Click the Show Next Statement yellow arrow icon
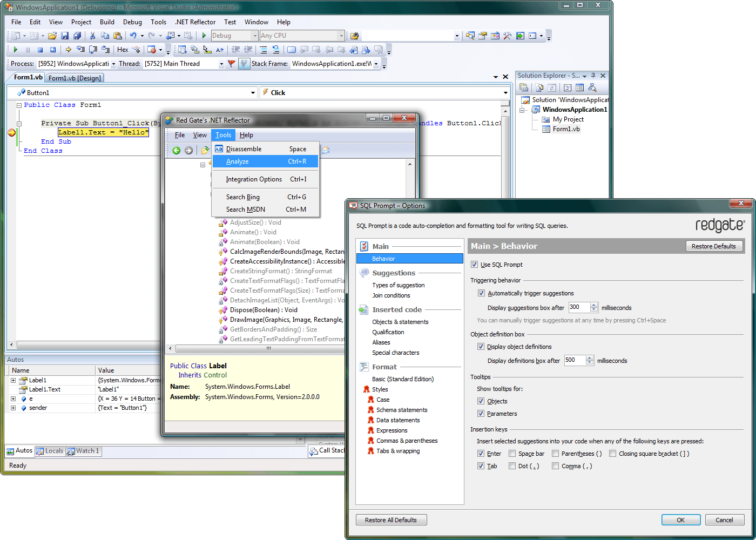This screenshot has height=540, width=756. pyautogui.click(x=68, y=50)
